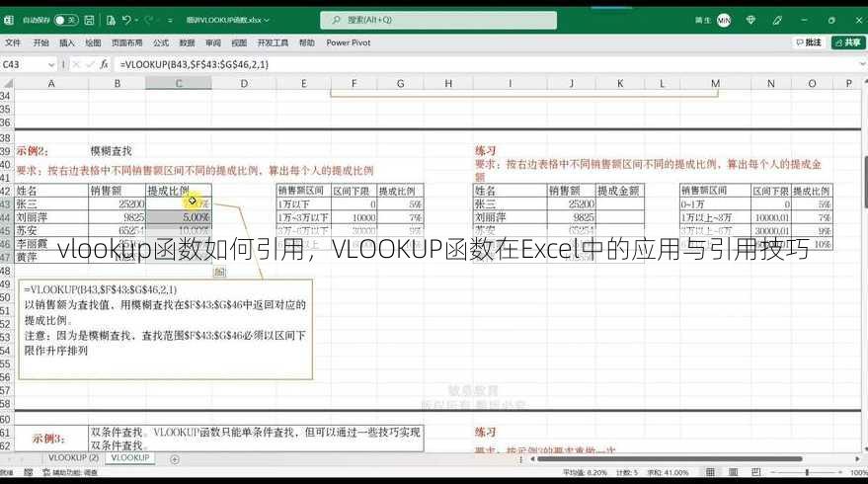Switch to the 插入 ribbon tab

66,42
